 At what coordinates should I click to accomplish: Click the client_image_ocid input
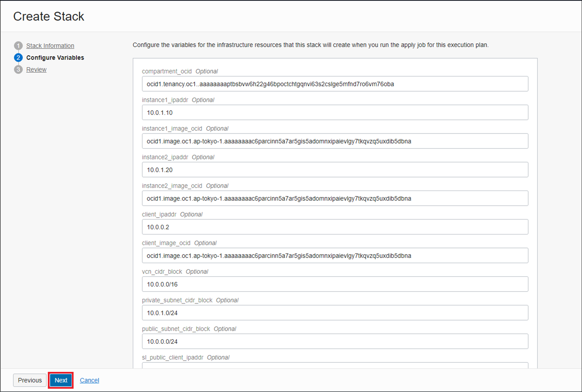[x=335, y=255]
